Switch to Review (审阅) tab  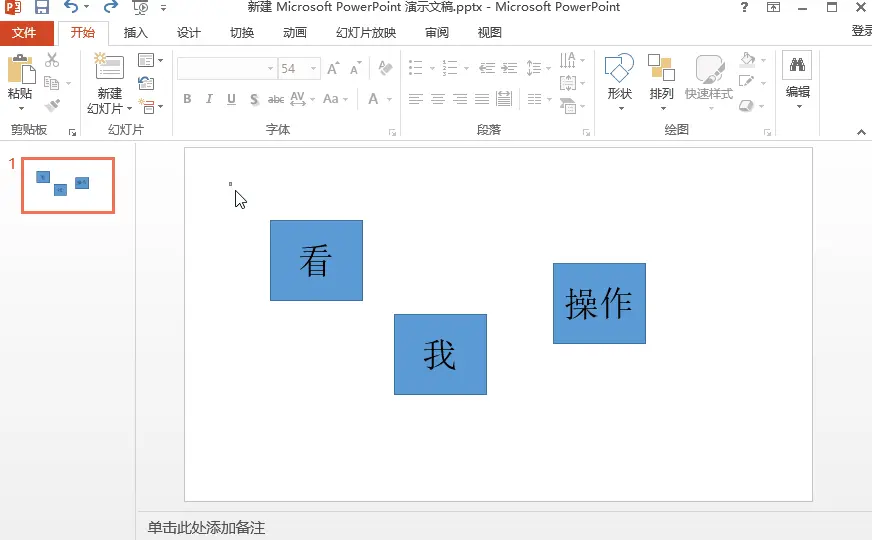pos(437,33)
